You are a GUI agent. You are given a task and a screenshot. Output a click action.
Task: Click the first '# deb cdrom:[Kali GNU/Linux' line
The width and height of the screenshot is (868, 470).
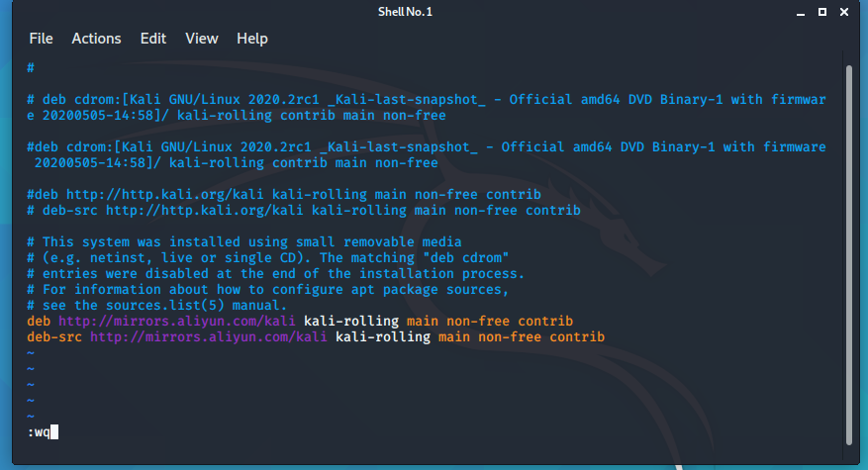point(427,108)
